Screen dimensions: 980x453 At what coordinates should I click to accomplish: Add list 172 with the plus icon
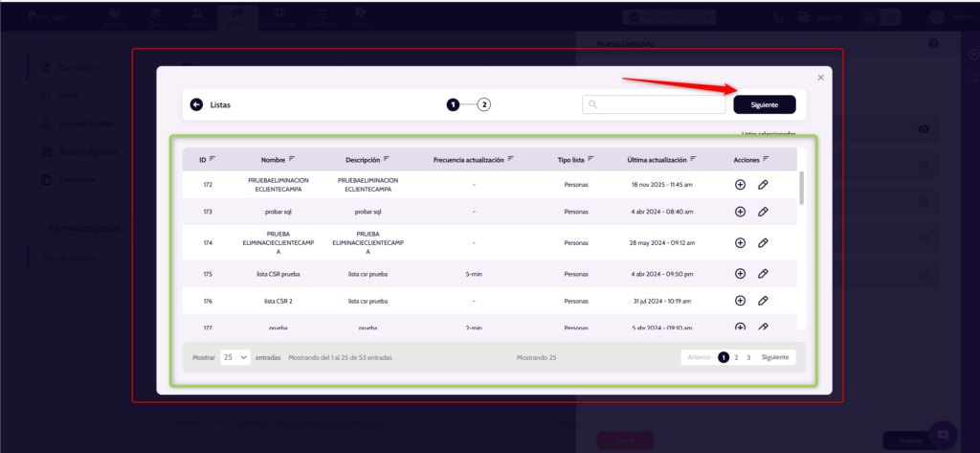point(740,185)
